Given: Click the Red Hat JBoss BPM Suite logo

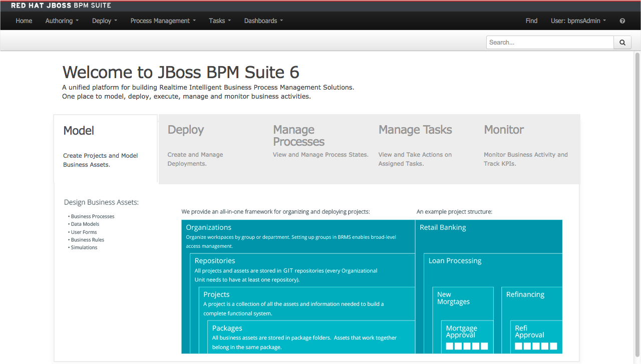Looking at the screenshot, I should (60, 5).
